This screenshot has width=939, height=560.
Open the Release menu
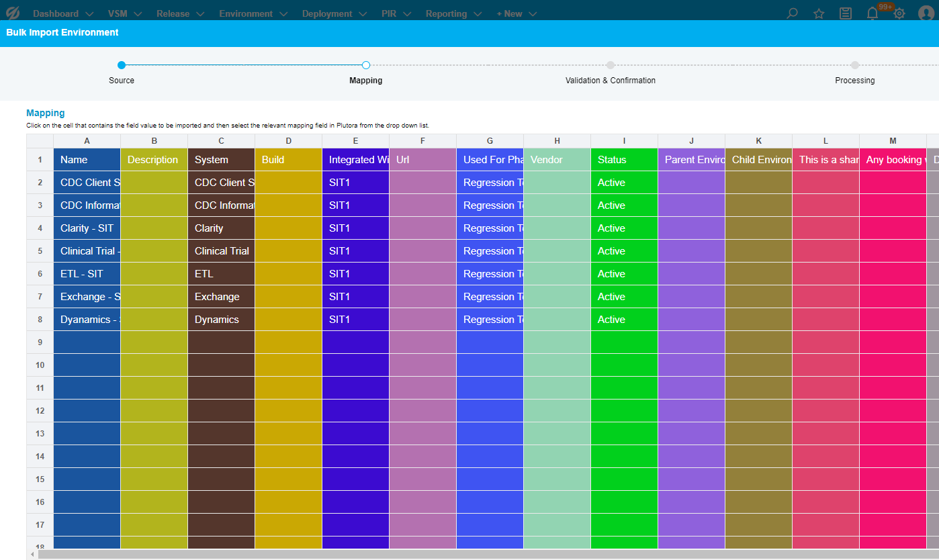coord(181,13)
